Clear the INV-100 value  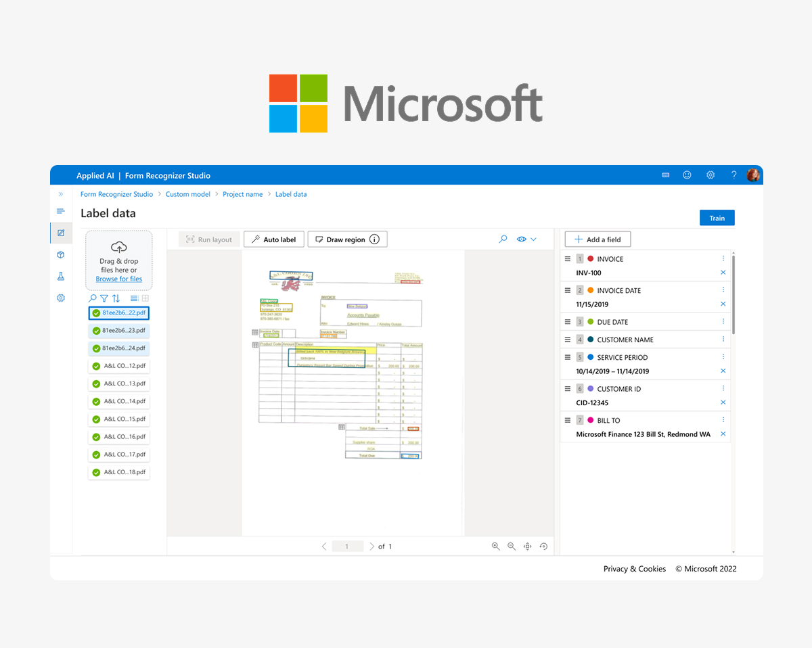(723, 273)
